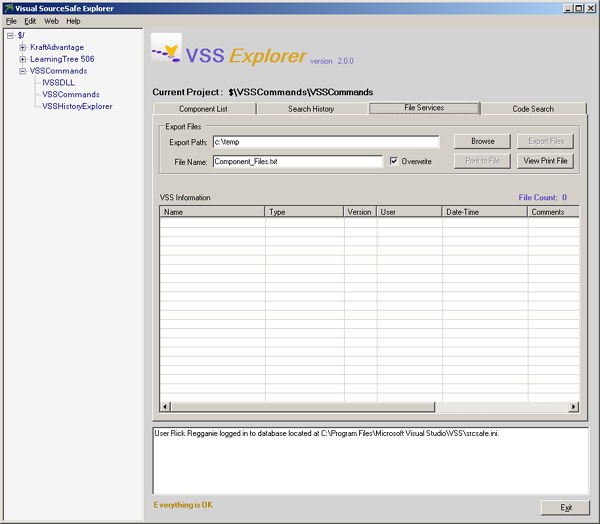This screenshot has width=600, height=524.
Task: Click the File Count: 0 label
Action: (x=542, y=198)
